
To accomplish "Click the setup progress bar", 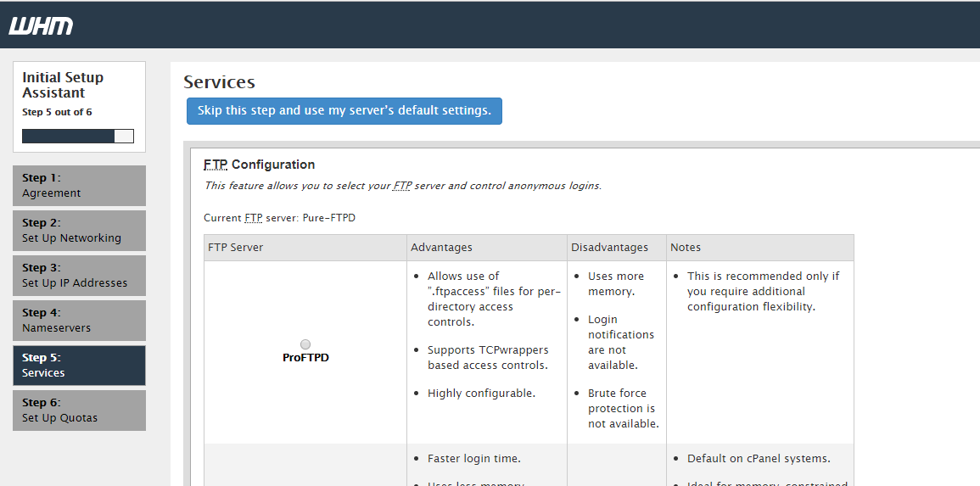I will pos(78,137).
